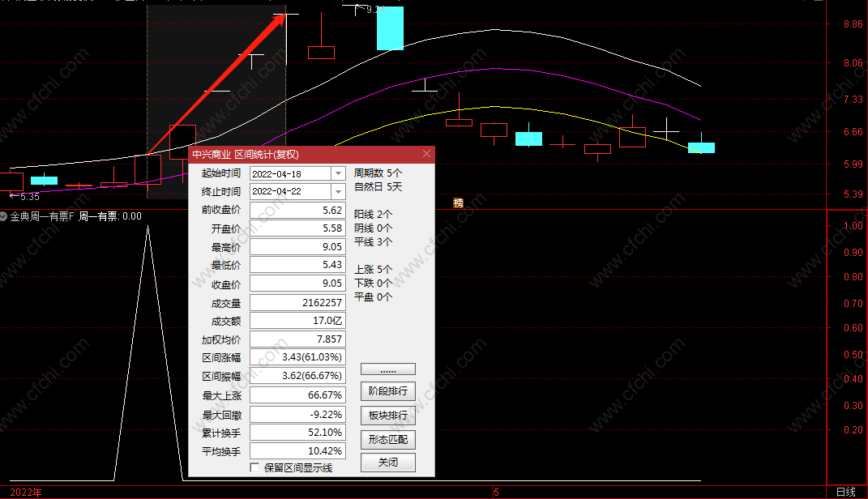Click the 终止时间 date field 2022-04-22

coord(291,191)
